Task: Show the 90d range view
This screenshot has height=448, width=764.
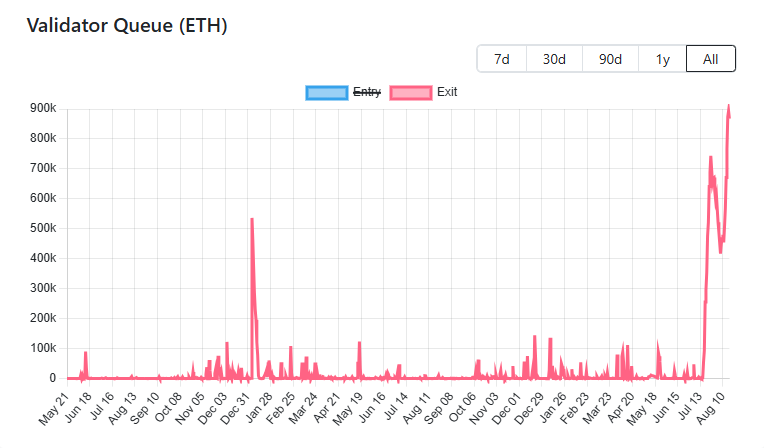Action: click(611, 59)
